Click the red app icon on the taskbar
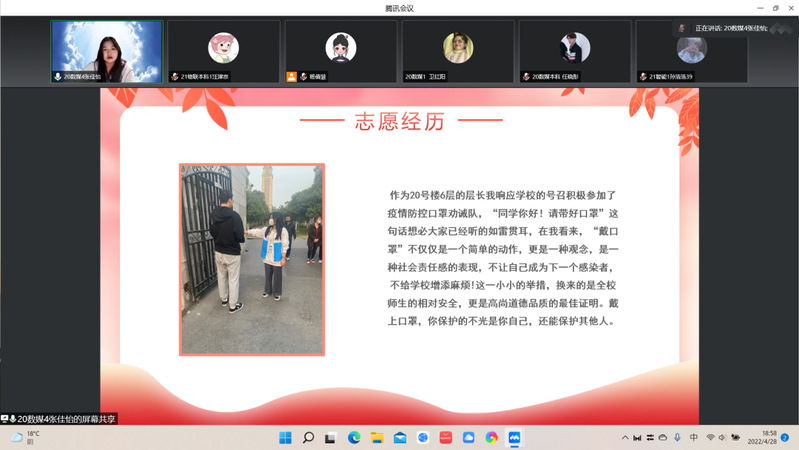Screen dimensions: 799x450 pyautogui.click(x=446, y=437)
